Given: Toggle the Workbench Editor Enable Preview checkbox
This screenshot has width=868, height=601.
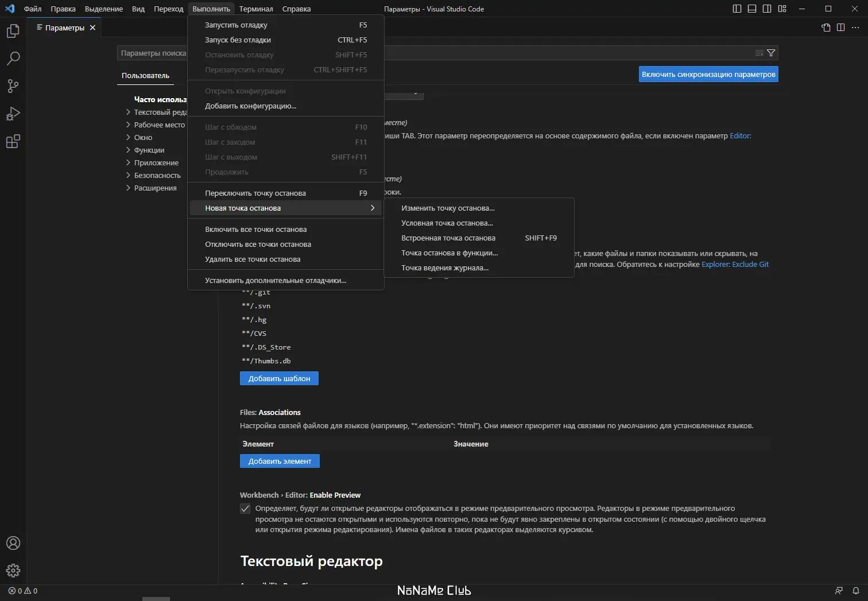Looking at the screenshot, I should pyautogui.click(x=245, y=508).
